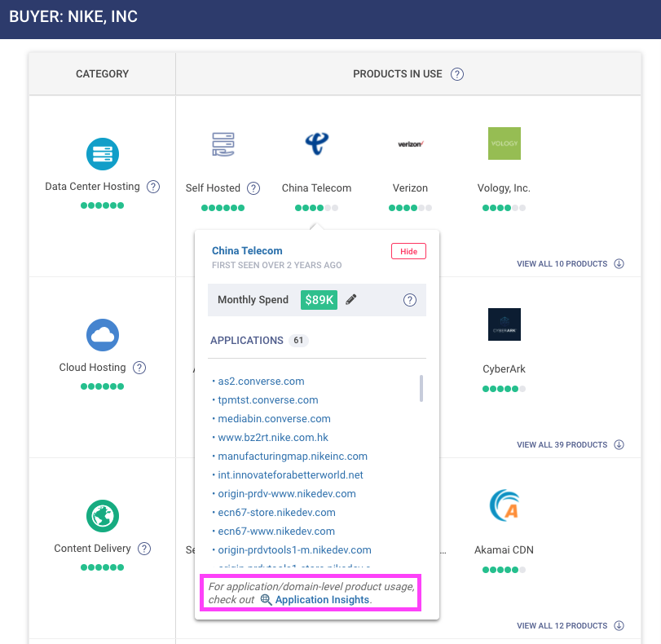Expand View All 12 Products
Viewport: 661px width, 644px height.
[571, 625]
